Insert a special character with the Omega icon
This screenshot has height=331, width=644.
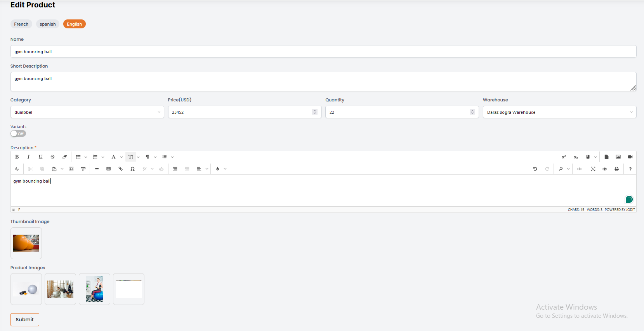point(133,169)
